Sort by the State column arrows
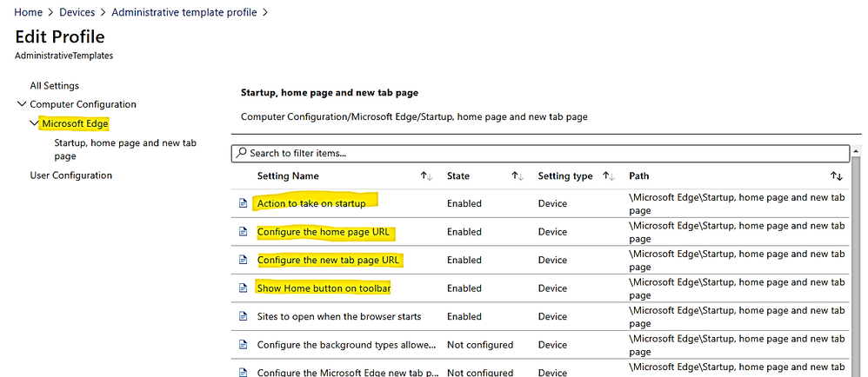 click(x=517, y=176)
